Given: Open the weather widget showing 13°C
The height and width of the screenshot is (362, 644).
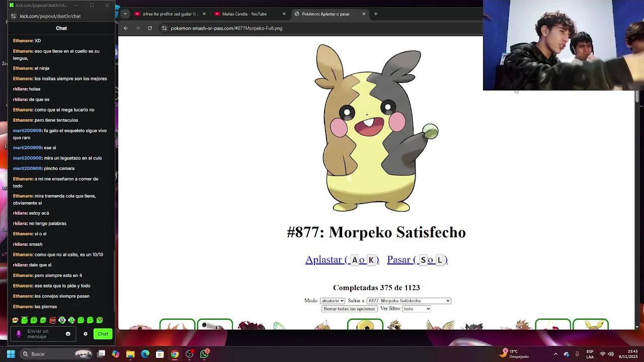Looking at the screenshot, I should point(515,354).
